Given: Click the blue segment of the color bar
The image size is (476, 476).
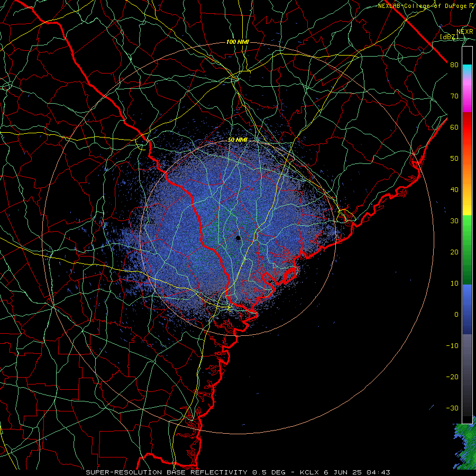Looking at the screenshot, I should (x=467, y=309).
